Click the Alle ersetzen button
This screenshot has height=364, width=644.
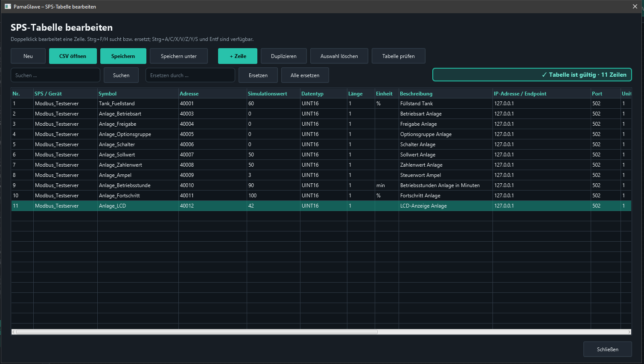click(x=305, y=75)
